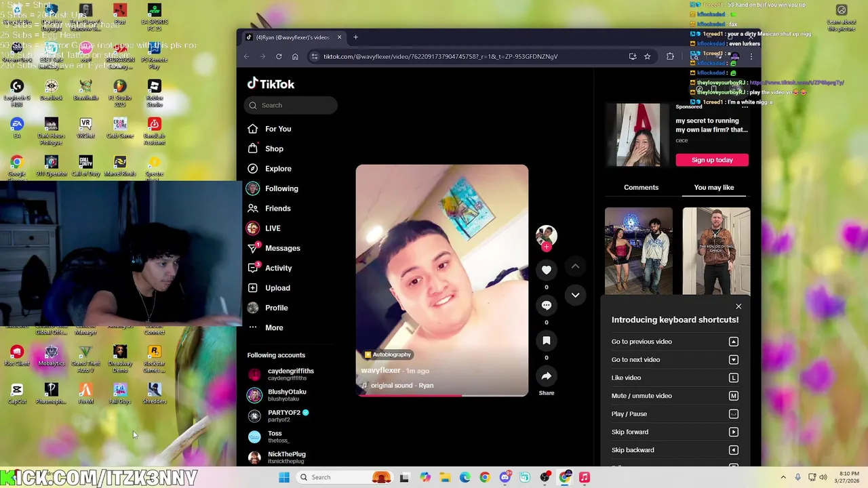Go to next video with down chevron
Viewport: 868px width, 488px height.
pyautogui.click(x=575, y=295)
